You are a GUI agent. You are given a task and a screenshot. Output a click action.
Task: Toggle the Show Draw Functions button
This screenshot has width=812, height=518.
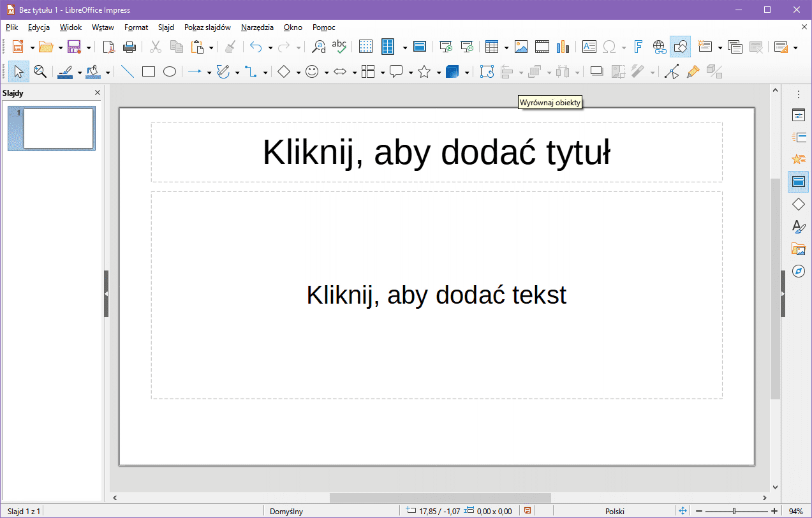point(680,47)
